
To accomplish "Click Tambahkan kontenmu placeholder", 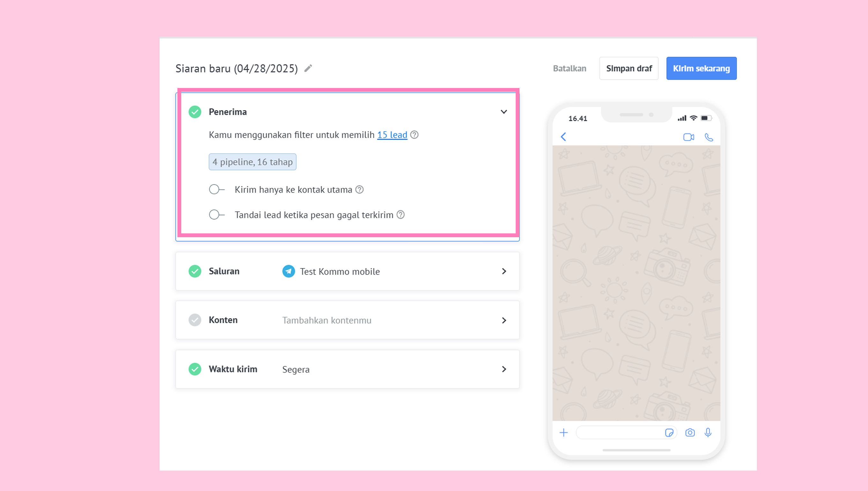I will [x=327, y=320].
